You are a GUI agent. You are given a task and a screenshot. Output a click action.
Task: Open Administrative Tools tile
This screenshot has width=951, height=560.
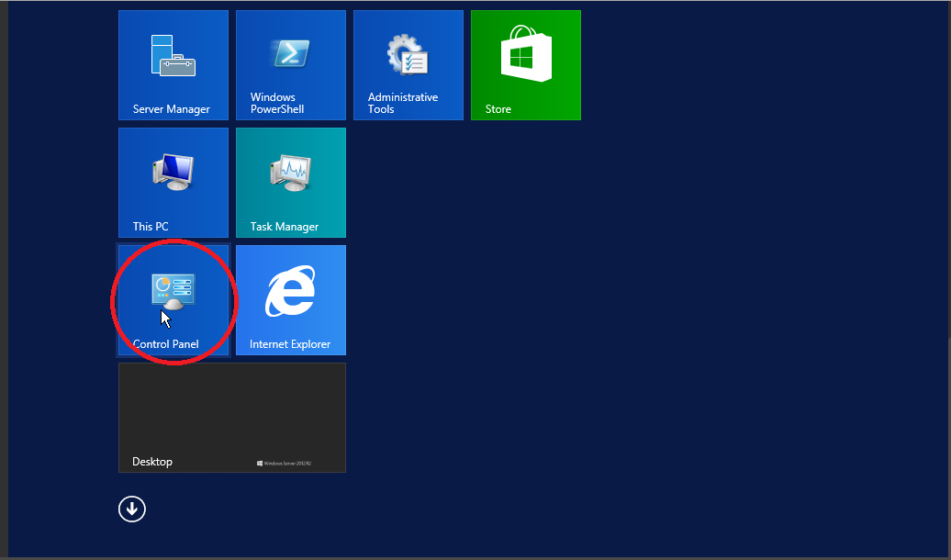(408, 65)
